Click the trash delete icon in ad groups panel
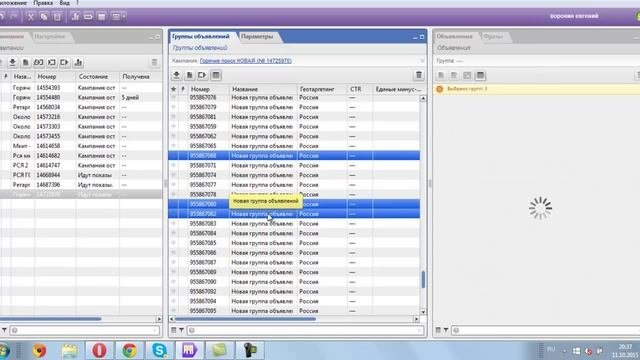640x360 pixels. pos(419,75)
